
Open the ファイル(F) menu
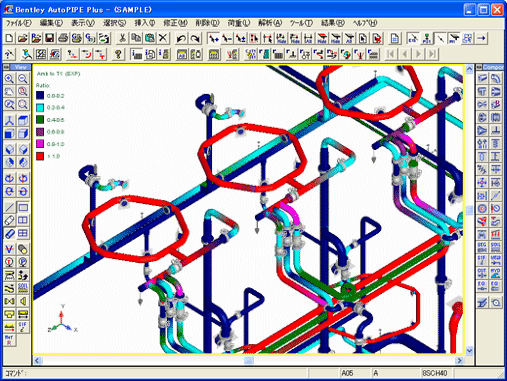pyautogui.click(x=19, y=23)
